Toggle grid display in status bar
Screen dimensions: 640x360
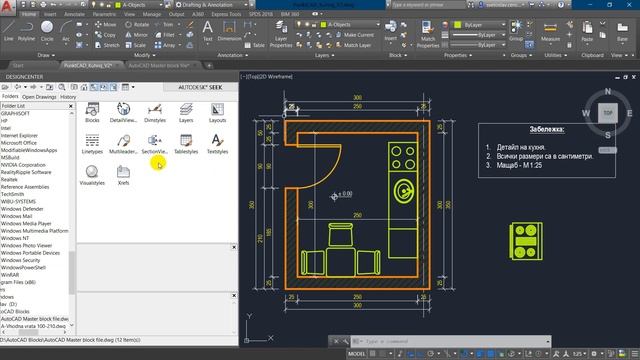(373, 353)
